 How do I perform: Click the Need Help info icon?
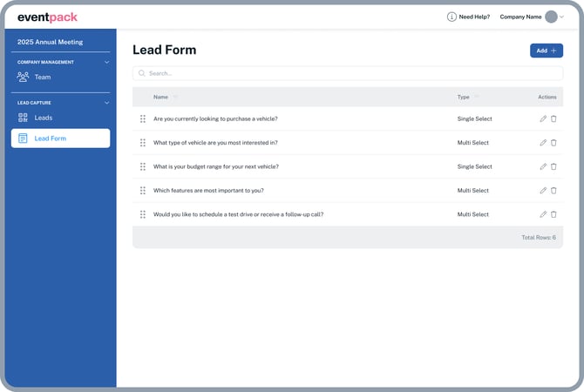click(452, 17)
